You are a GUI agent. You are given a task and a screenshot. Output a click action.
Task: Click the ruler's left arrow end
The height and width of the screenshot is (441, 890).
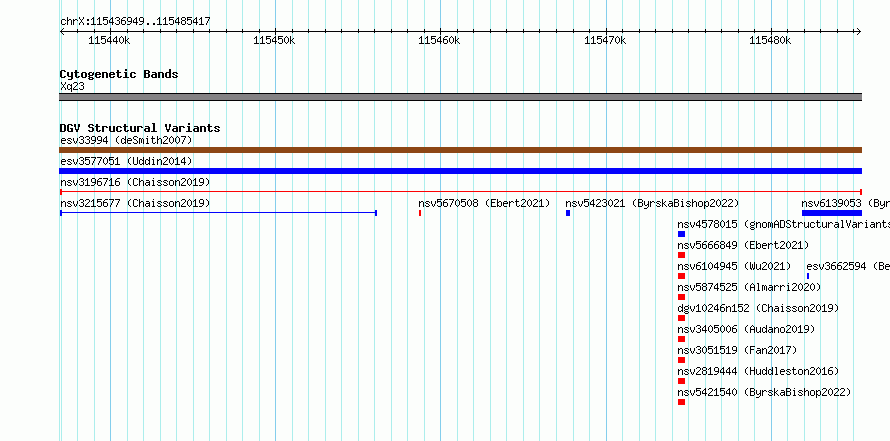click(62, 32)
